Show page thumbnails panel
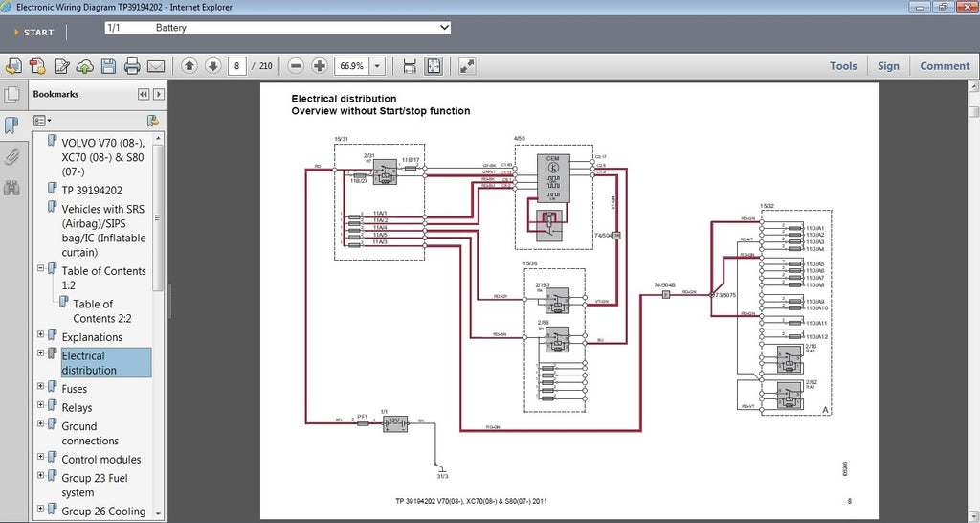 (x=11, y=95)
